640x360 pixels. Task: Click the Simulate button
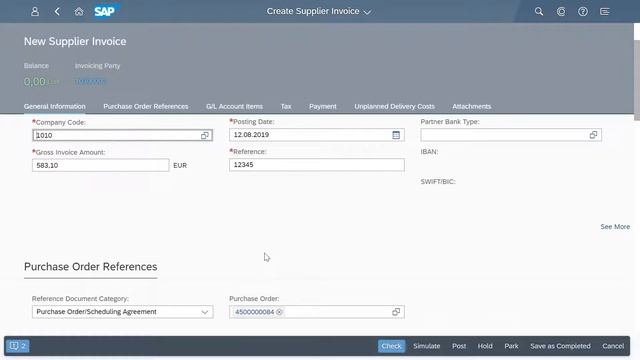(x=427, y=346)
